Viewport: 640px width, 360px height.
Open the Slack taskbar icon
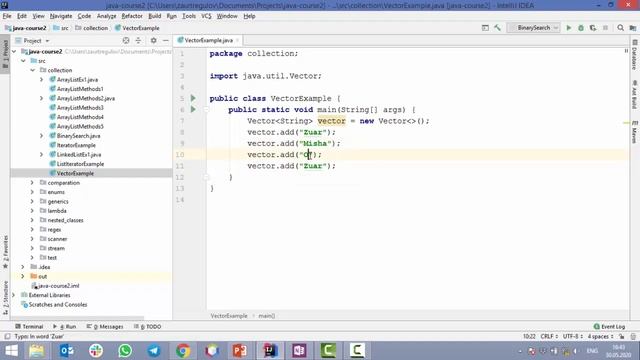pyautogui.click(x=96, y=351)
